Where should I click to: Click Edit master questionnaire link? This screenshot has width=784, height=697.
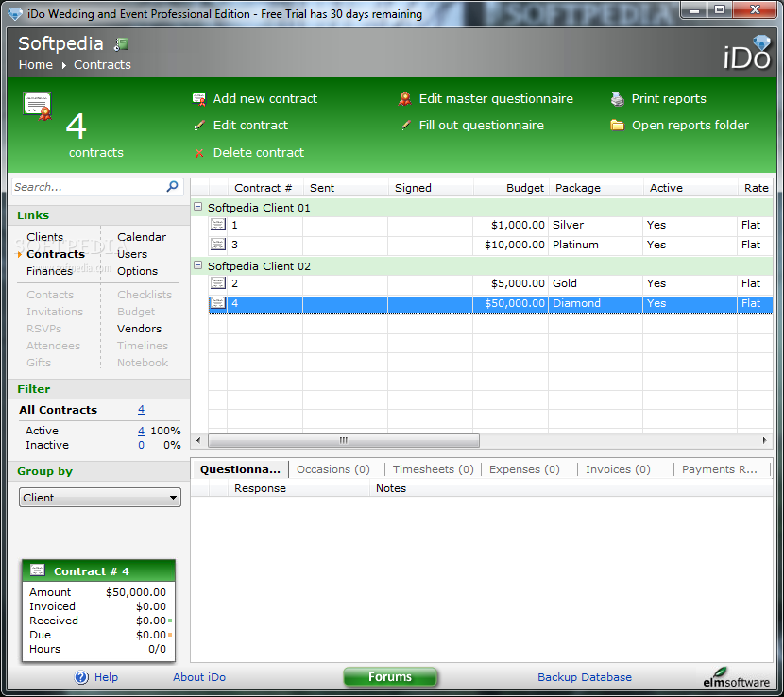(x=496, y=99)
